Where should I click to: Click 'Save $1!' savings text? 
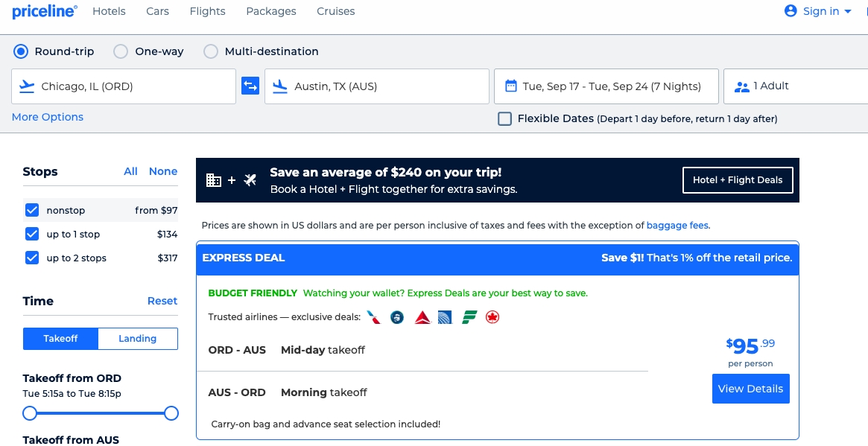(623, 258)
